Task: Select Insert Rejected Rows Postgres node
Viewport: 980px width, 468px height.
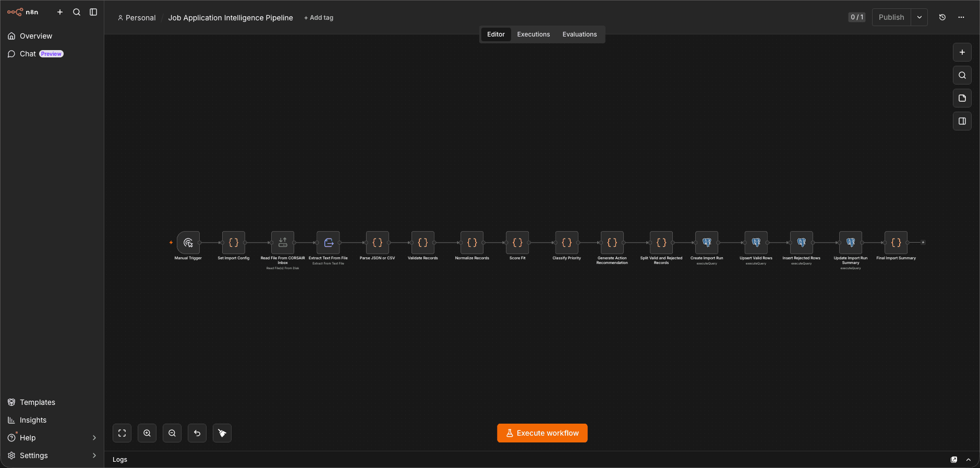Action: coord(802,243)
